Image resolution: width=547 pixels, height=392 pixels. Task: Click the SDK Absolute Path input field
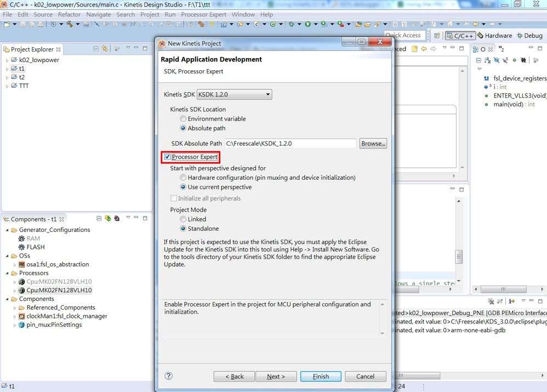[290, 144]
